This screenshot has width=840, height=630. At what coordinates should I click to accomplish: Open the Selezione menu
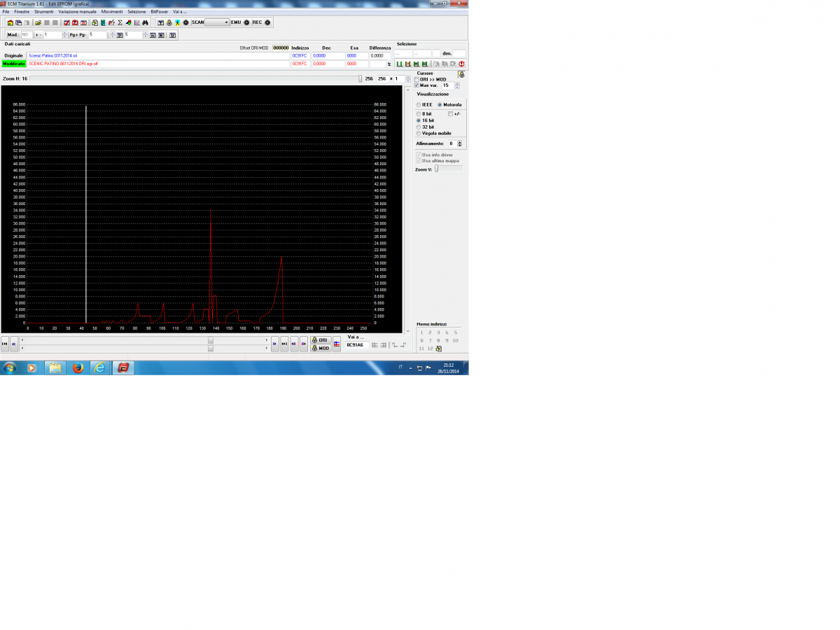[x=136, y=12]
